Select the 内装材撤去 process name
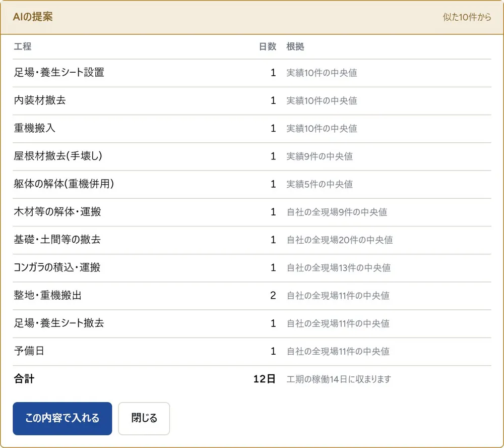 tap(40, 100)
